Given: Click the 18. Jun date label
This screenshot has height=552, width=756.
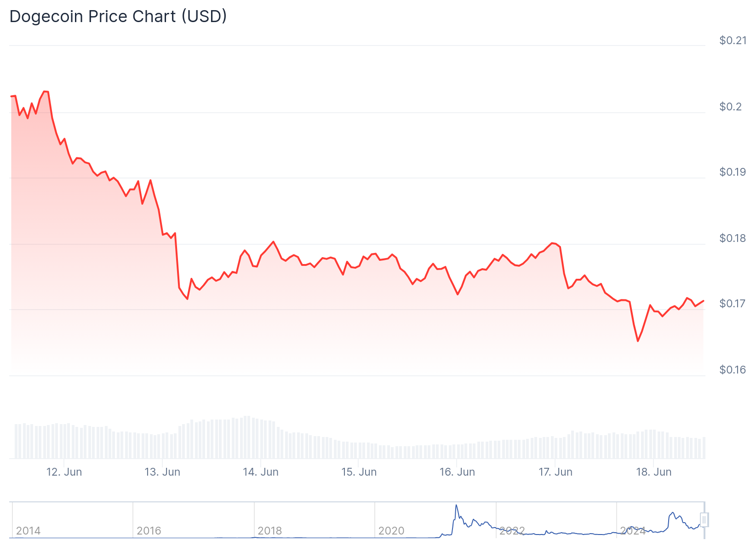Looking at the screenshot, I should click(x=653, y=472).
